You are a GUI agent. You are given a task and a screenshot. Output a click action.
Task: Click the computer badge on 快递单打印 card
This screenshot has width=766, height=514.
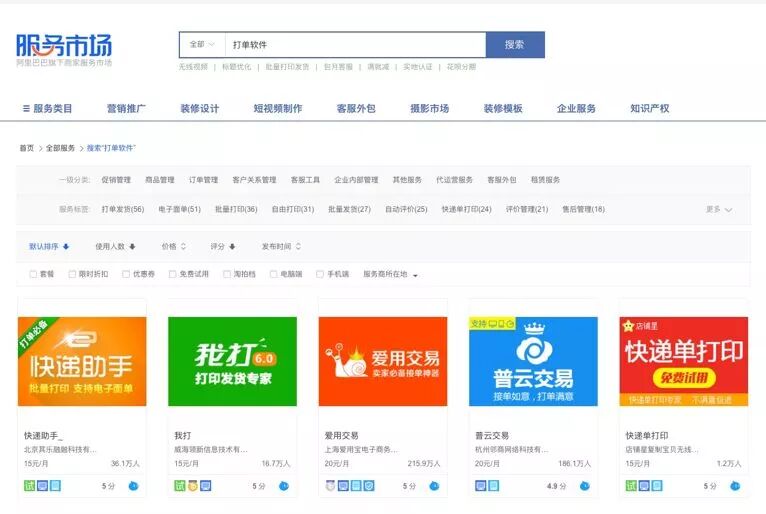(644, 486)
